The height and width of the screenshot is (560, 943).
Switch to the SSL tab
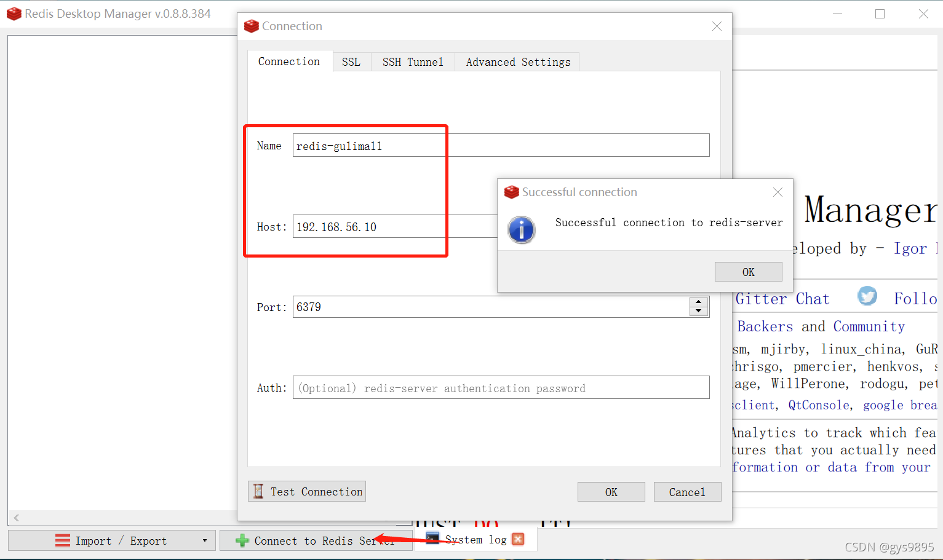[x=351, y=62]
